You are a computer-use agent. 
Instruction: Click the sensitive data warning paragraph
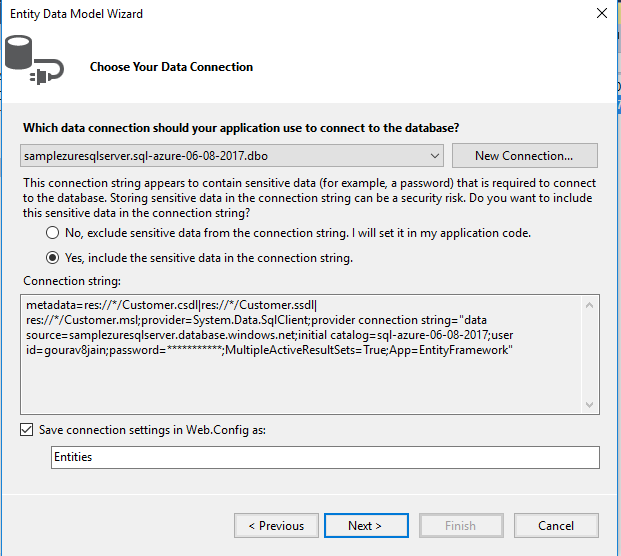[x=308, y=198]
